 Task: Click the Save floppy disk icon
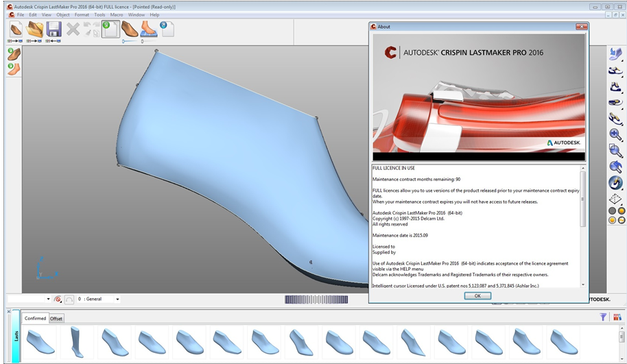coord(54,29)
